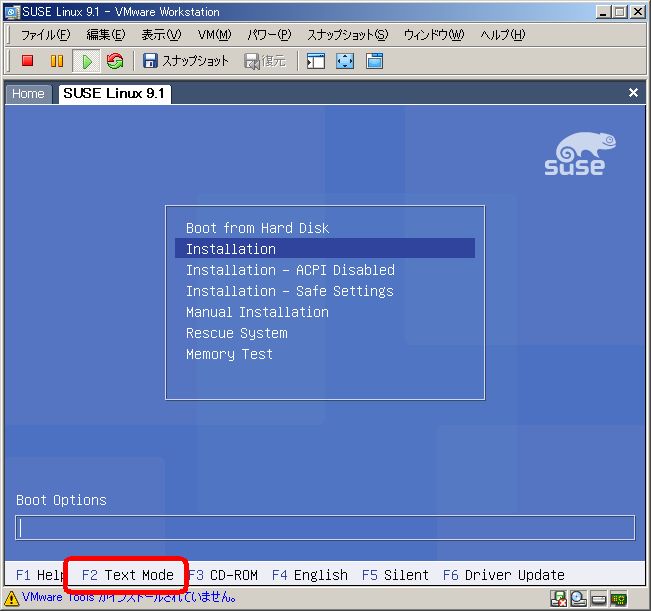Open the ファイル(F) menu
The width and height of the screenshot is (651, 611).
tap(46, 35)
